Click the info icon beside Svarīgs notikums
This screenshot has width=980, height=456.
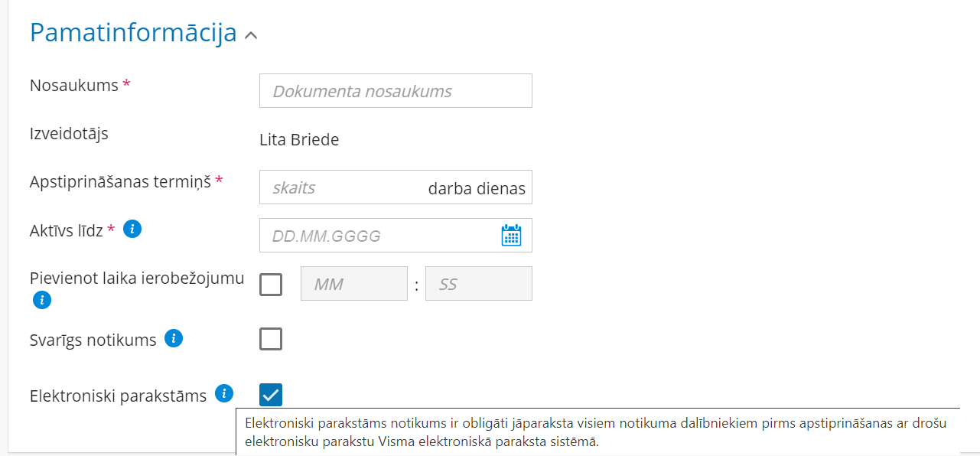174,338
